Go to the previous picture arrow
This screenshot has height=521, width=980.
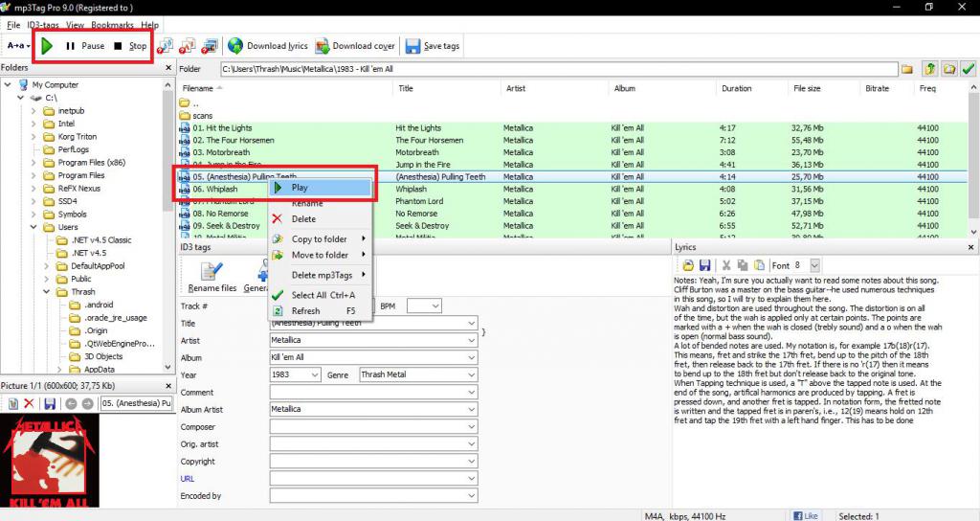point(71,403)
